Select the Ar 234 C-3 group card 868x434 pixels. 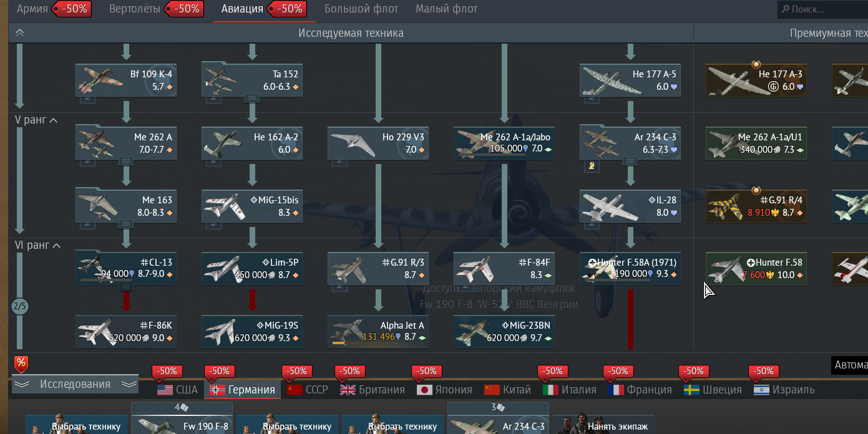tap(630, 143)
